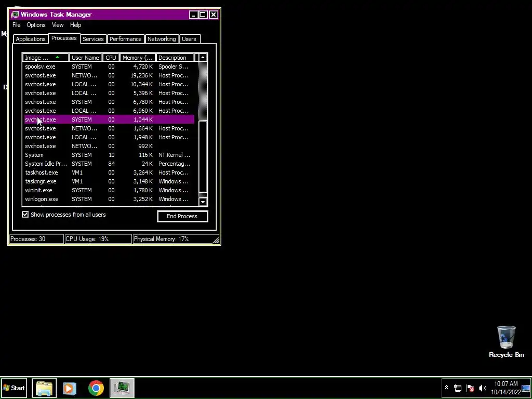
Task: Select svchost.exe row with 5,396 K memory
Action: point(109,93)
